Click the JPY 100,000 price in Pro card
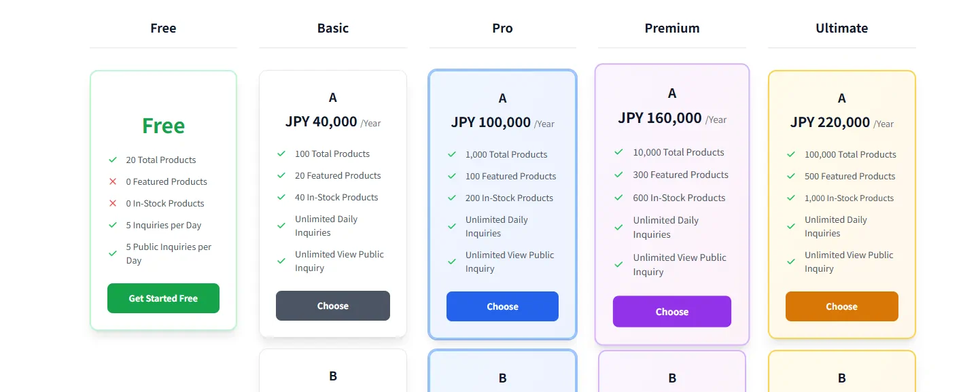980x392 pixels. click(491, 122)
